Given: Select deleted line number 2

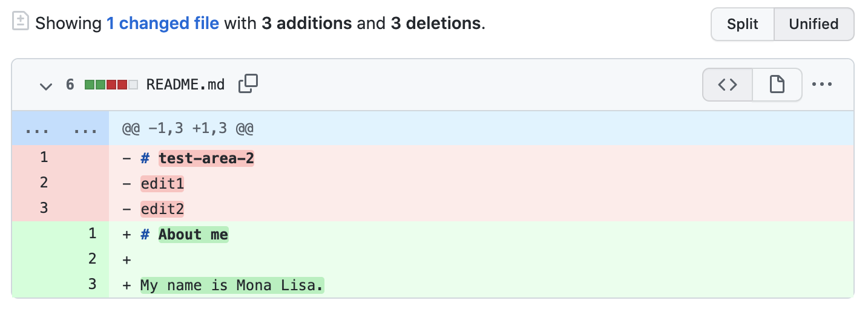Looking at the screenshot, I should coord(44,183).
